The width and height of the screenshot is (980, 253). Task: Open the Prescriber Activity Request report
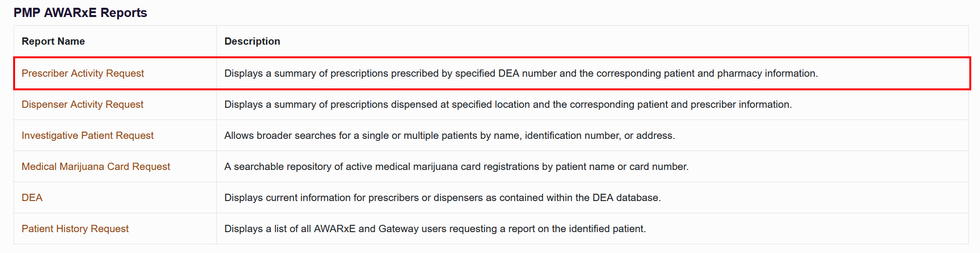point(83,73)
